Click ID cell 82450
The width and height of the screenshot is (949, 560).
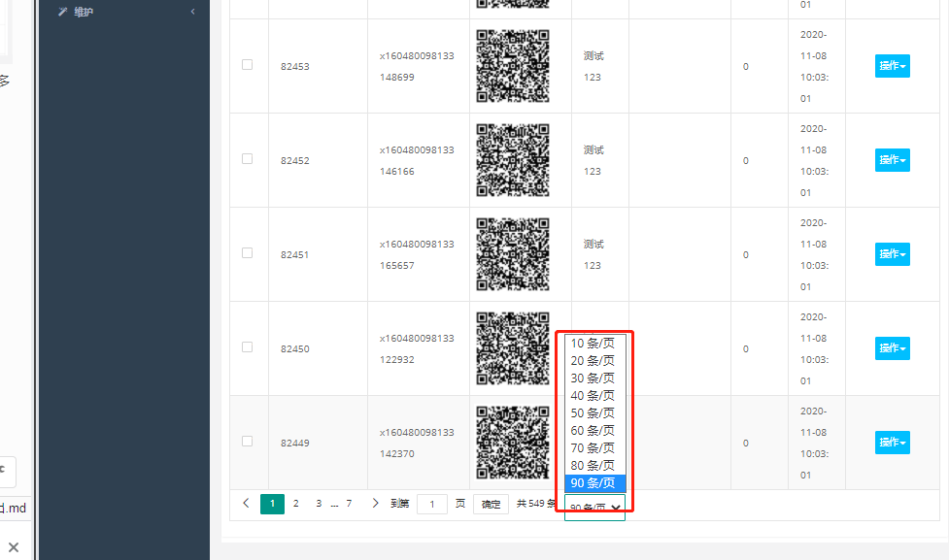pos(294,349)
